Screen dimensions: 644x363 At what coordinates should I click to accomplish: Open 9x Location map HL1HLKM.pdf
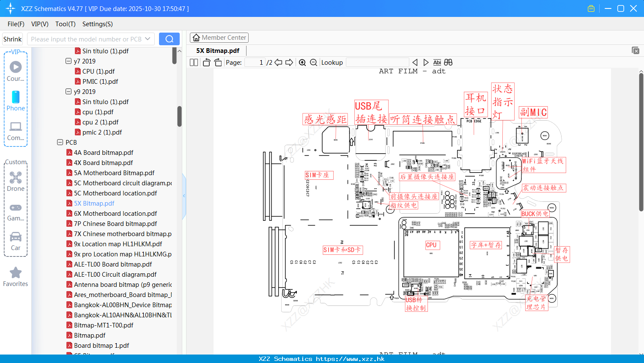pyautogui.click(x=118, y=244)
